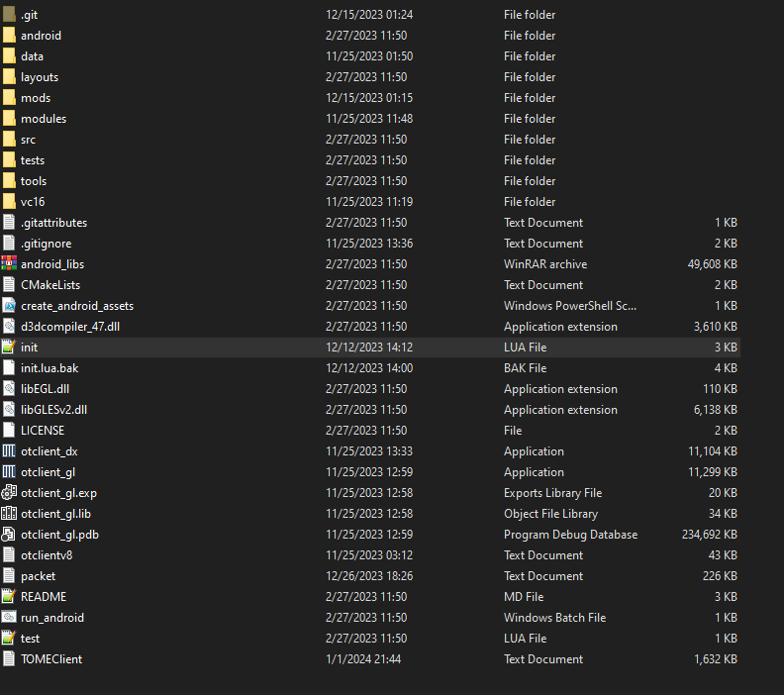Click the android folder name

tap(41, 36)
